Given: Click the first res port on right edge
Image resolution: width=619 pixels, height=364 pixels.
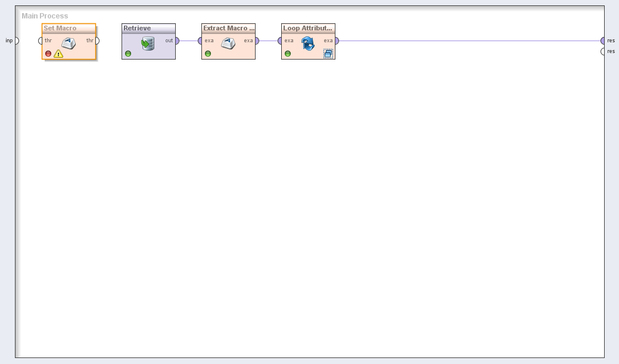Looking at the screenshot, I should [603, 41].
